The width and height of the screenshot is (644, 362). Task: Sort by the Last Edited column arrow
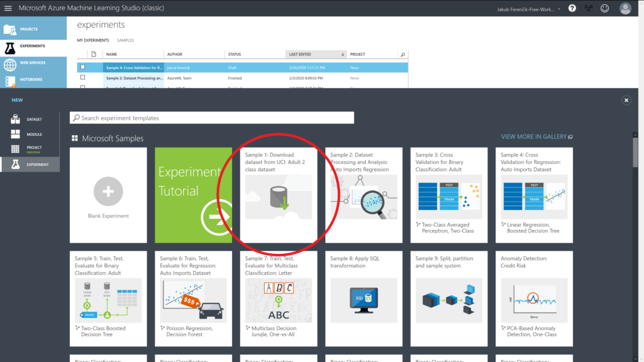[x=342, y=55]
